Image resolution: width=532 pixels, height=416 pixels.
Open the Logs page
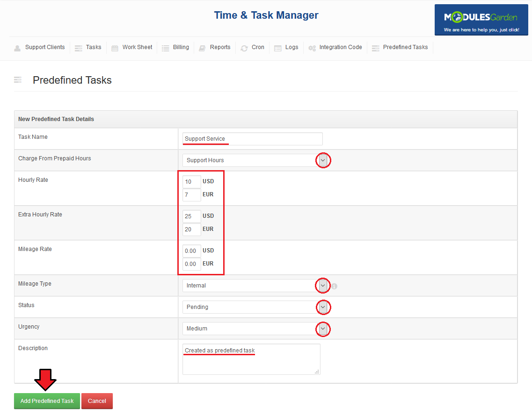(x=292, y=47)
